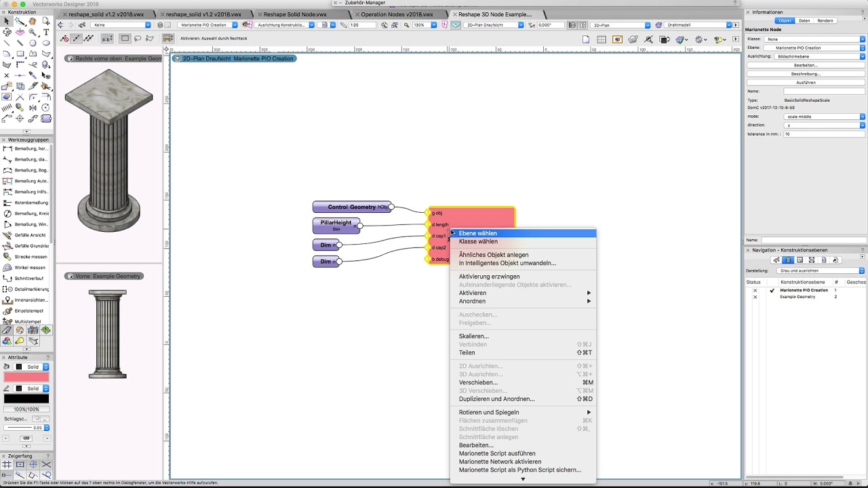Toggle snap to grid in Zeigerfang
This screenshot has height=488, width=868.
point(7,465)
